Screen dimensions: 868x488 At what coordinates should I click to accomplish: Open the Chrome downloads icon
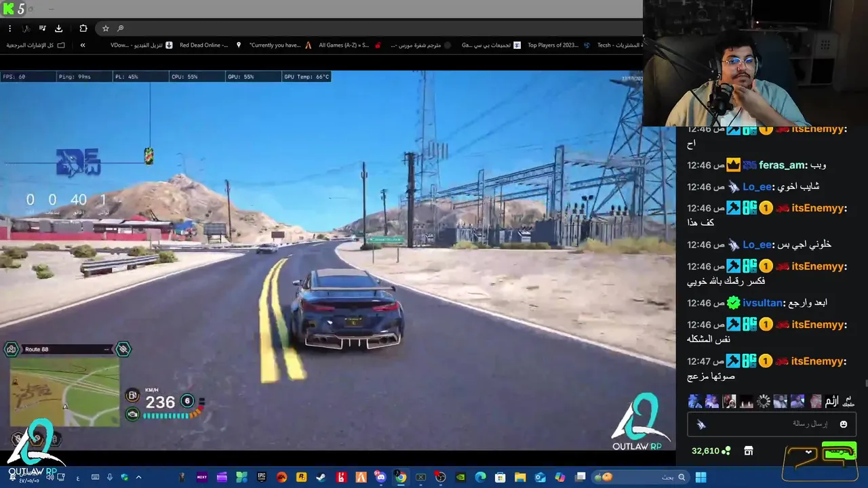[58, 28]
